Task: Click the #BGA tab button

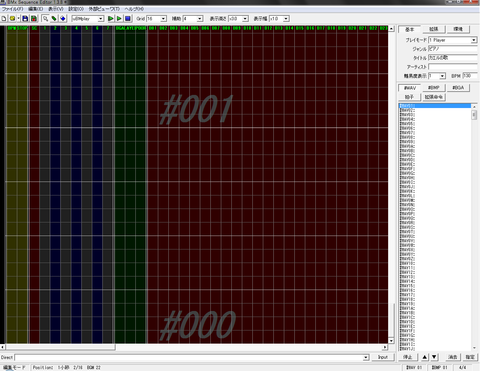Action: pos(458,88)
